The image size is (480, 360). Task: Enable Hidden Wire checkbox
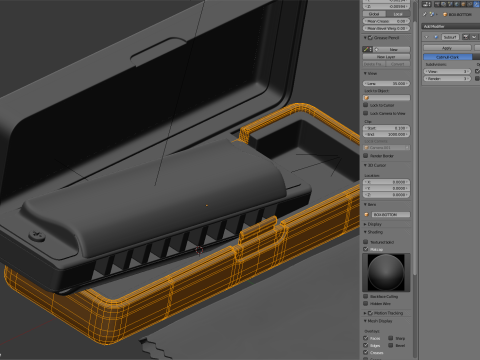[x=366, y=303]
